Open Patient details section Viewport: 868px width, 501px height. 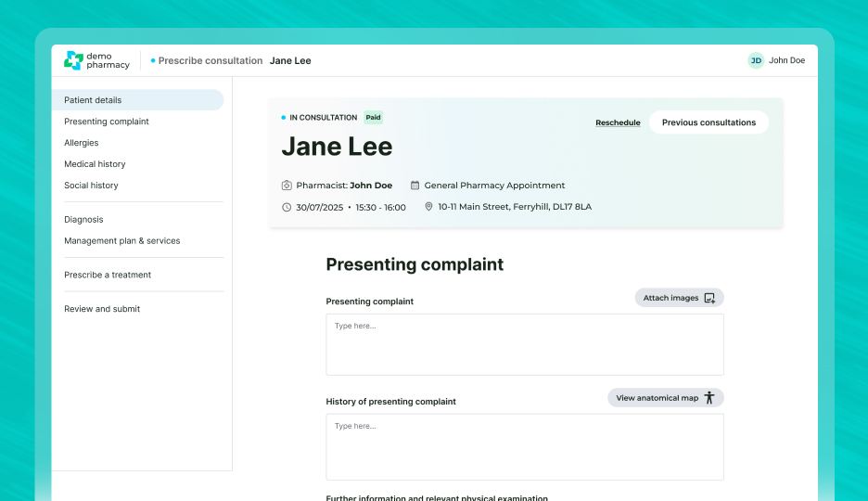[x=93, y=100]
